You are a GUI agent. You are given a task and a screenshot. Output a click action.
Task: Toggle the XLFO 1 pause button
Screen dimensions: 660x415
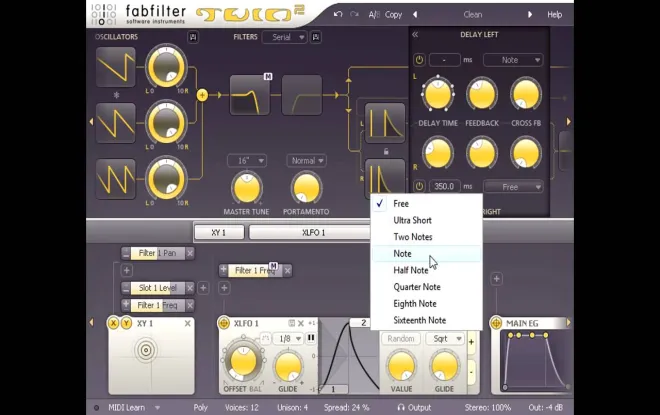pos(311,338)
